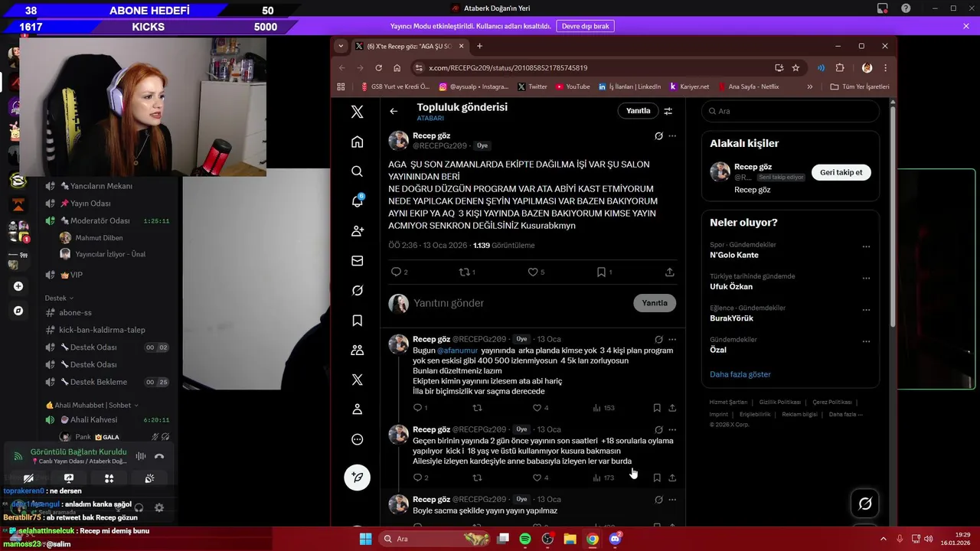Open floating Grok button at bottom right
The height and width of the screenshot is (551, 980).
pos(865,504)
